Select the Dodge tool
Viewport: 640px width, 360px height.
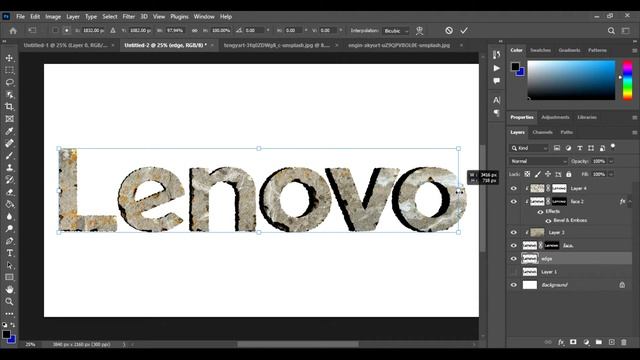point(9,229)
